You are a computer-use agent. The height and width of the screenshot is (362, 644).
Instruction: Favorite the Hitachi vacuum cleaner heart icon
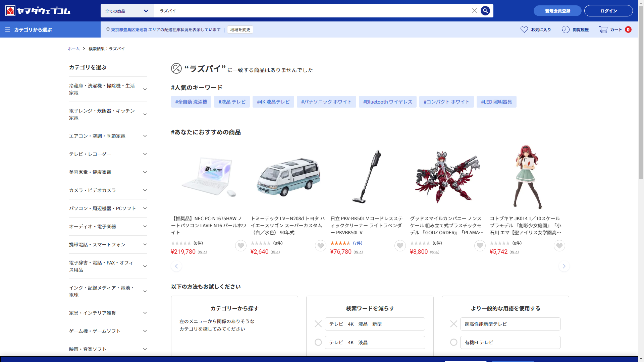400,246
